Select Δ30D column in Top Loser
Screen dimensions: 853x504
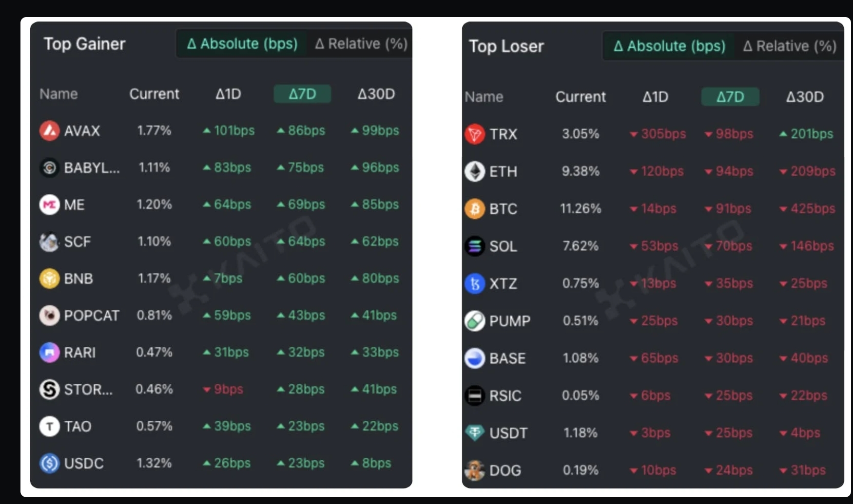[805, 97]
